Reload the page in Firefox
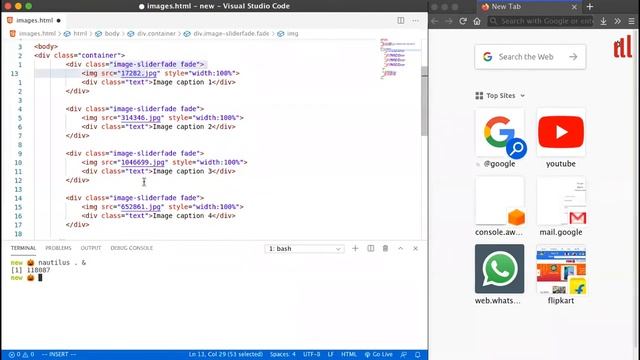 [x=463, y=21]
